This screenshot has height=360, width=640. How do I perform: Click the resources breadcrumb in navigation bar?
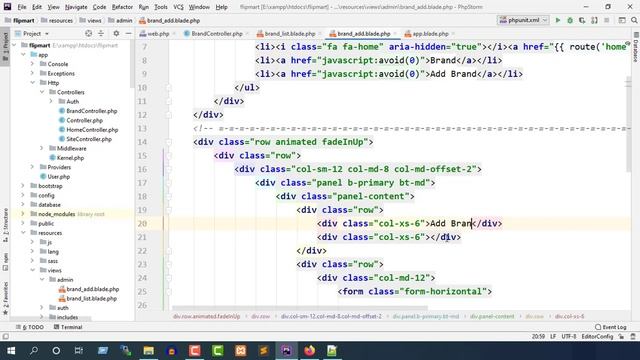click(x=57, y=20)
